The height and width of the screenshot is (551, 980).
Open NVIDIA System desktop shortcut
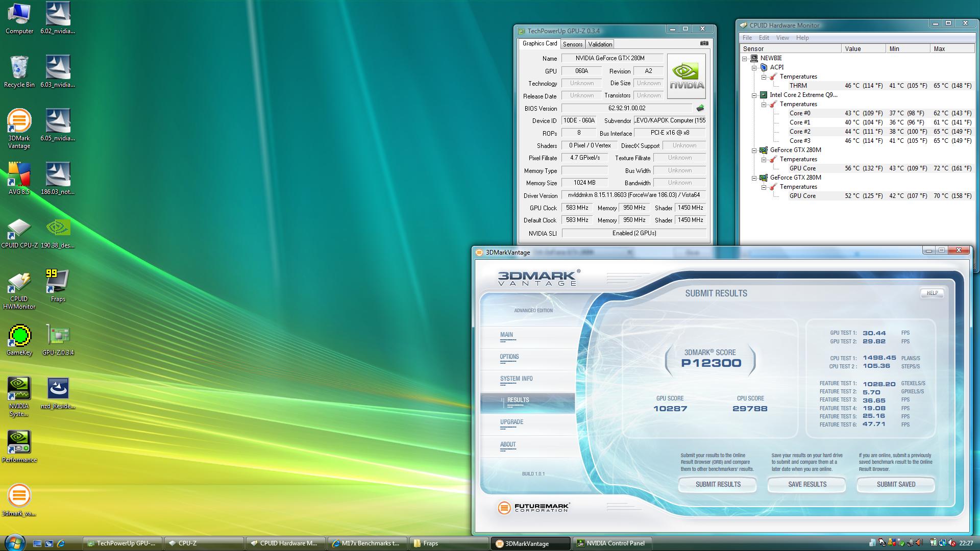19,397
